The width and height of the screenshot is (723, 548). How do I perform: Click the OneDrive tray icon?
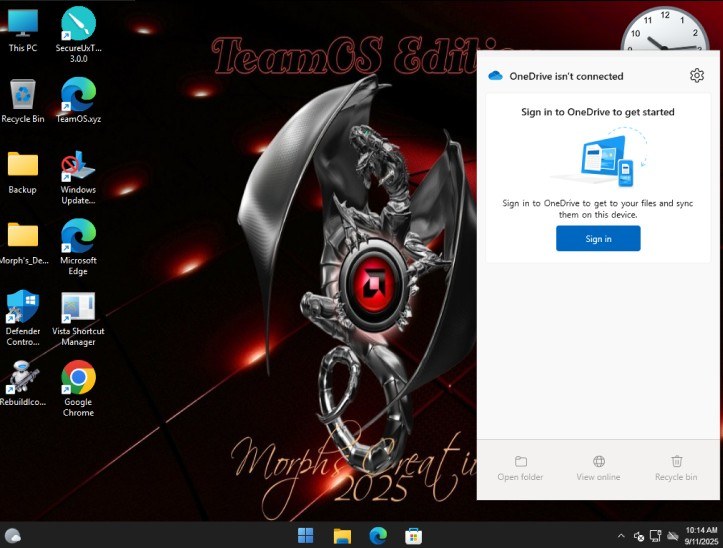tap(673, 536)
